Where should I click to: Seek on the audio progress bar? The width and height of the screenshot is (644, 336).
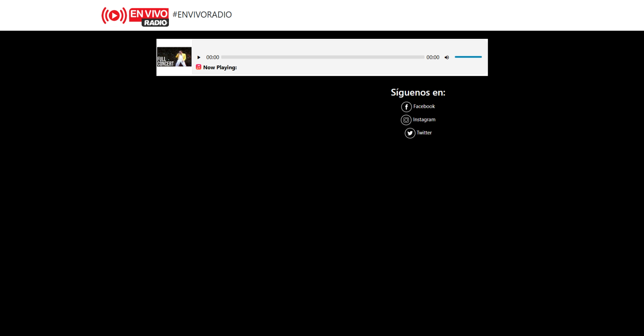coord(323,57)
